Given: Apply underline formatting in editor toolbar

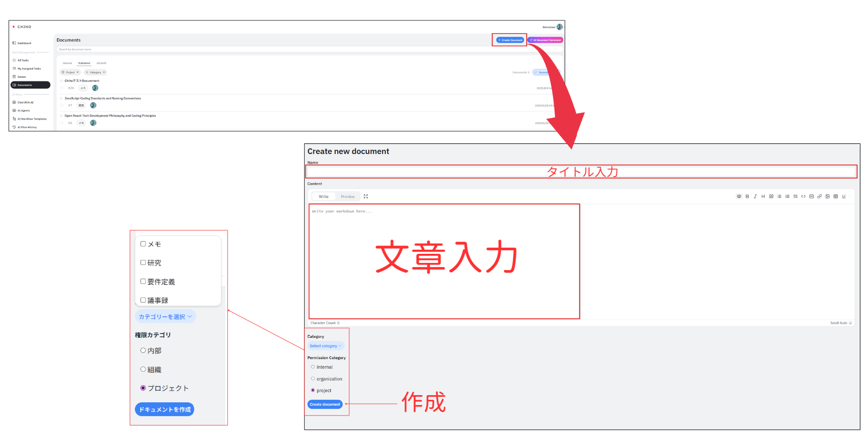Looking at the screenshot, I should click(844, 196).
